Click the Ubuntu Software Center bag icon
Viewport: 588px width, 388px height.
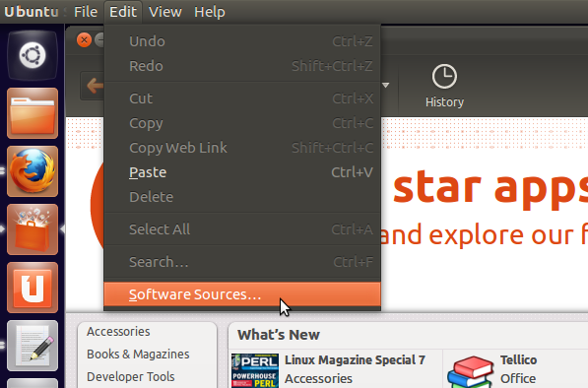(33, 229)
